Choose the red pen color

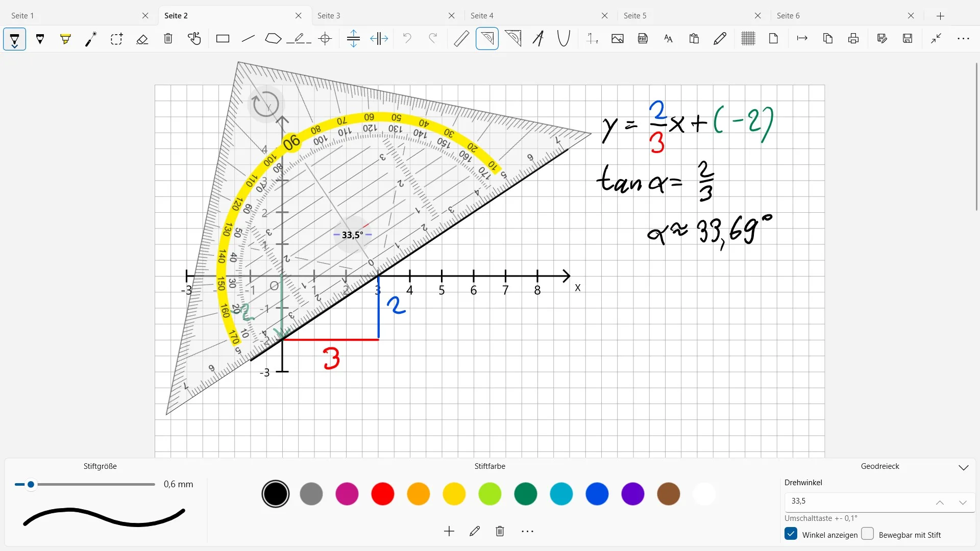[383, 494]
